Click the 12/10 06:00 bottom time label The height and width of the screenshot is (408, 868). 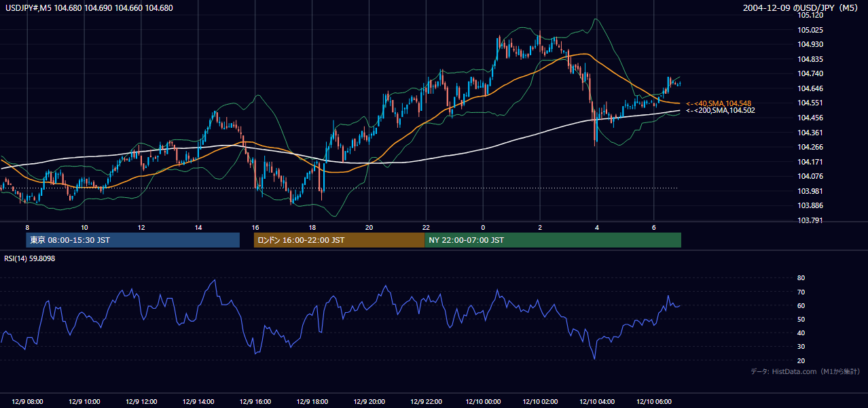point(654,402)
